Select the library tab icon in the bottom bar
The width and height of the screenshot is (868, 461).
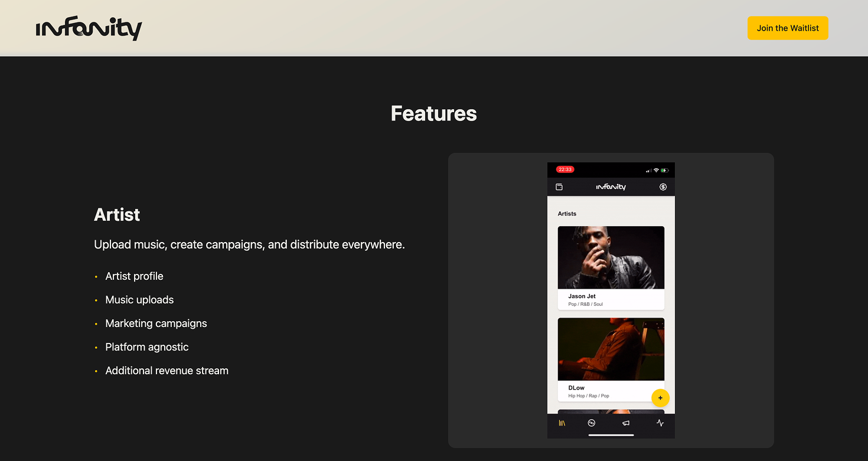tap(562, 423)
